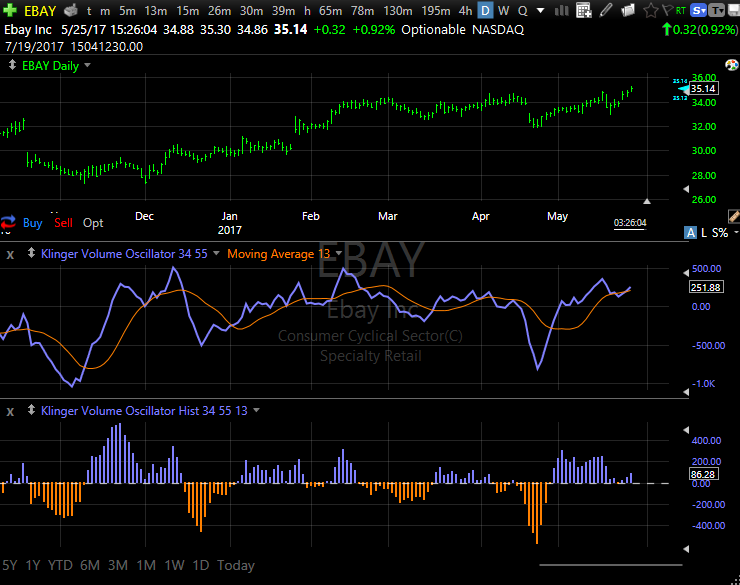Select the 195m timeframe

pos(436,10)
